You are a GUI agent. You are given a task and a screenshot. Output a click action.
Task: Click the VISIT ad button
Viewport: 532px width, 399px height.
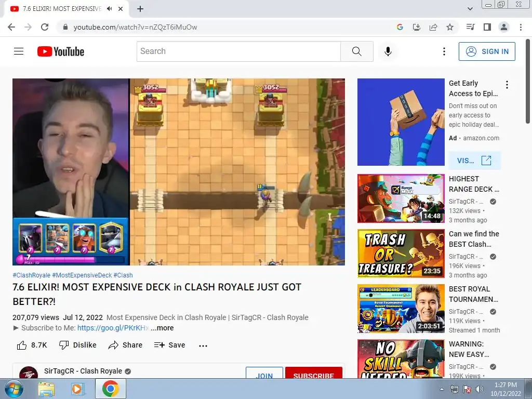pos(474,161)
